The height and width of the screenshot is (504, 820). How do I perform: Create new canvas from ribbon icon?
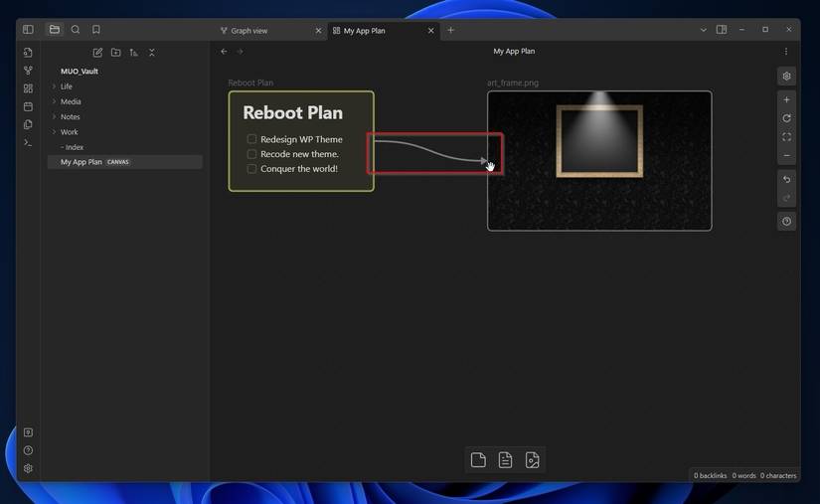click(x=28, y=88)
